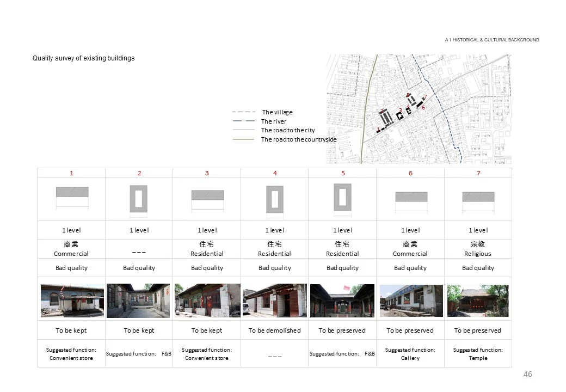This screenshot has height=392, width=566.
Task: Open photo of building 7 temple
Action: point(478,301)
